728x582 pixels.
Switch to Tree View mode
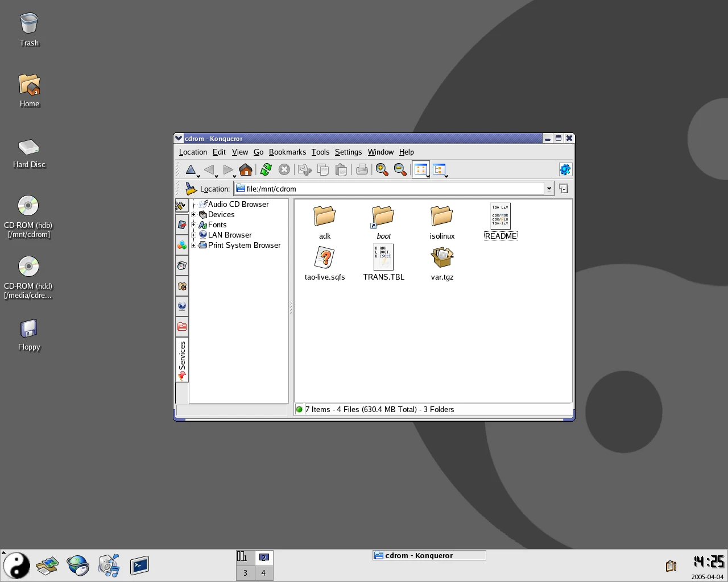click(x=439, y=169)
